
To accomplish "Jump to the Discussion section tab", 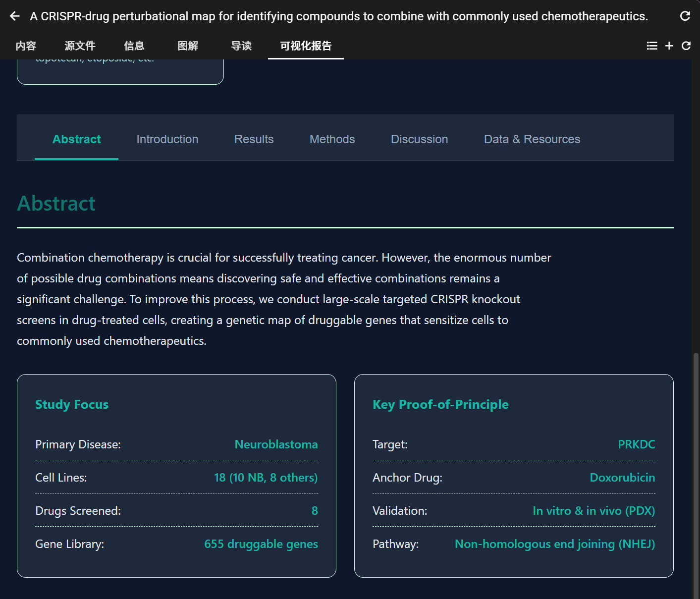I will (x=419, y=139).
